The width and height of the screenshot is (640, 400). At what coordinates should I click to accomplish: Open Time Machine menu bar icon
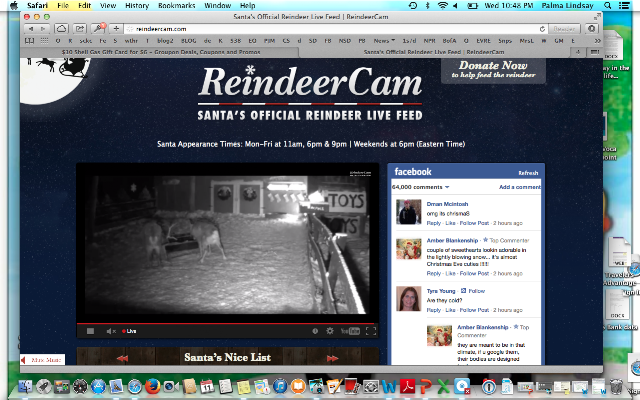413,6
